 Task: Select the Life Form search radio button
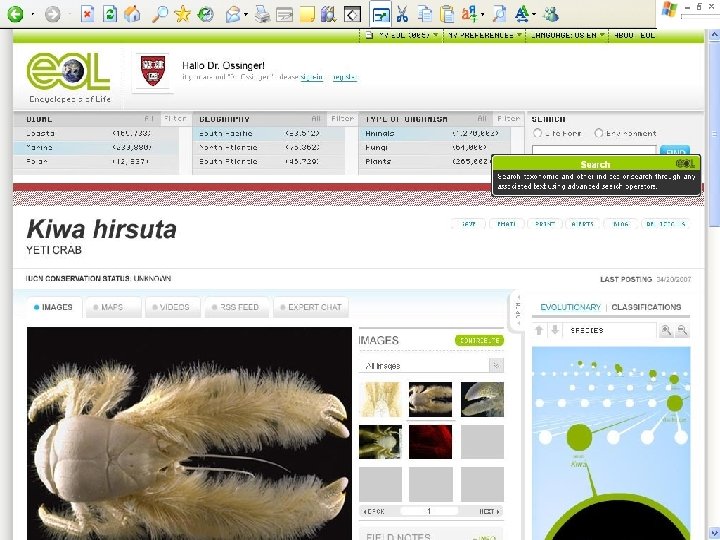click(538, 133)
